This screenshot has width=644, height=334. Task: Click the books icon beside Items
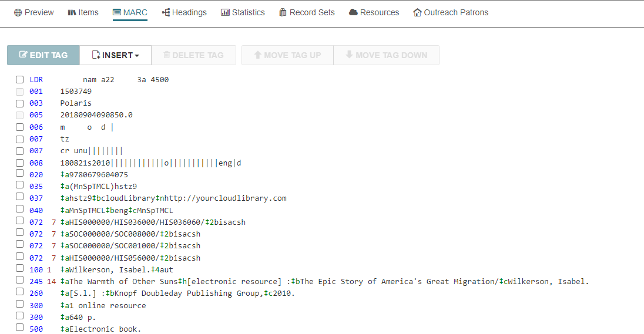point(72,13)
